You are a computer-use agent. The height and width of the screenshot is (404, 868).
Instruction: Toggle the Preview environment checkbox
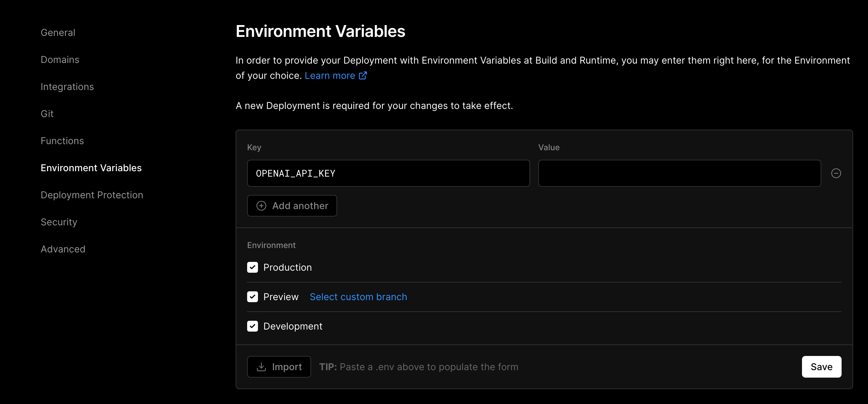tap(253, 297)
